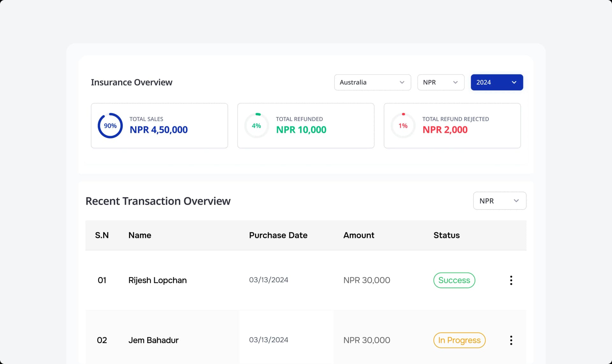Click the 1% Total Refund Rejected donut chart
612x364 pixels.
[x=403, y=125]
